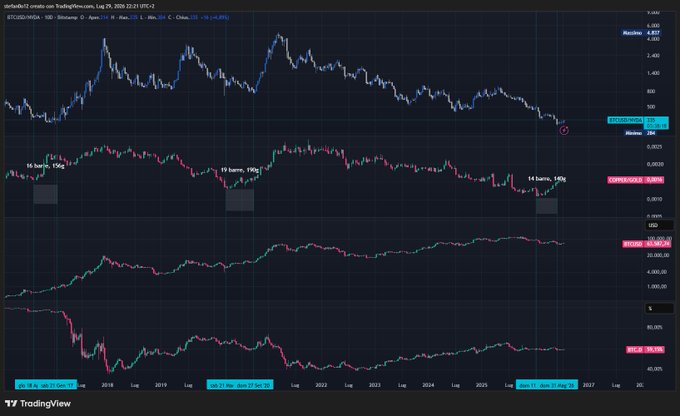Click the pink COPPER/GOLD series label
Screen dimensions: 680x416
(635, 180)
